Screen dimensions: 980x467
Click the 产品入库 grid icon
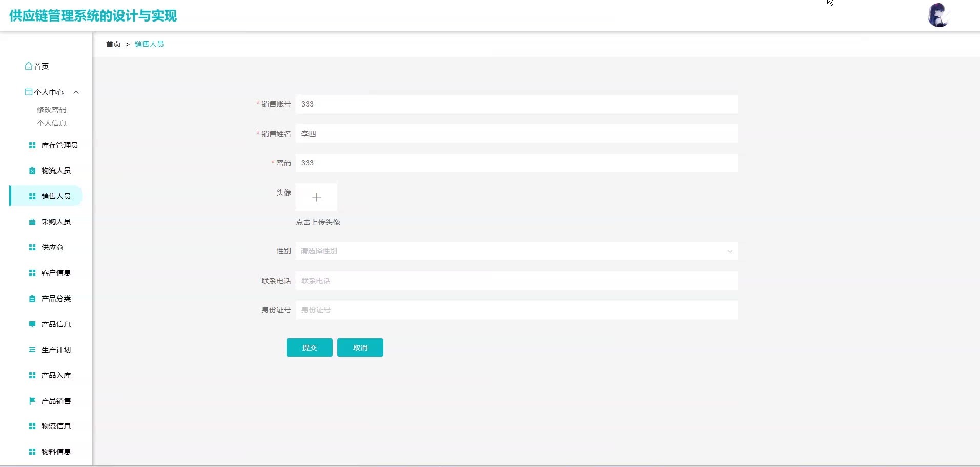click(32, 375)
